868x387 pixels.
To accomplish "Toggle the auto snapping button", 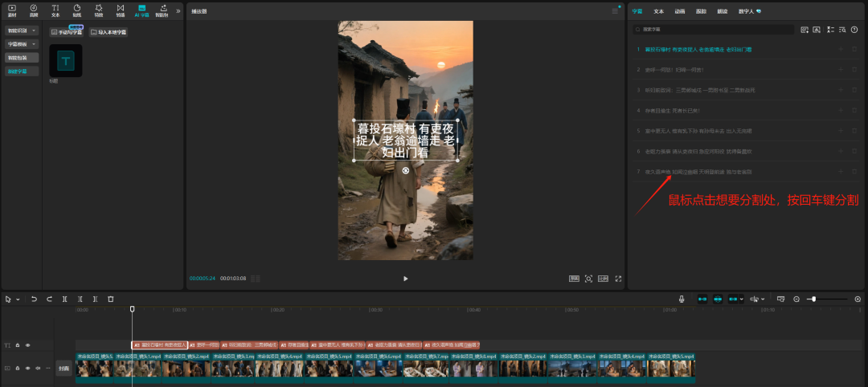I will click(x=718, y=299).
